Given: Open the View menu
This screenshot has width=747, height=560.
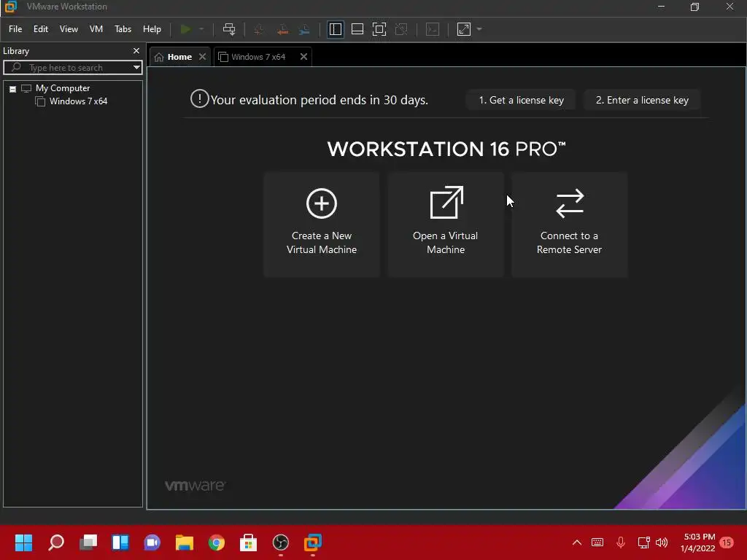Looking at the screenshot, I should pos(69,29).
